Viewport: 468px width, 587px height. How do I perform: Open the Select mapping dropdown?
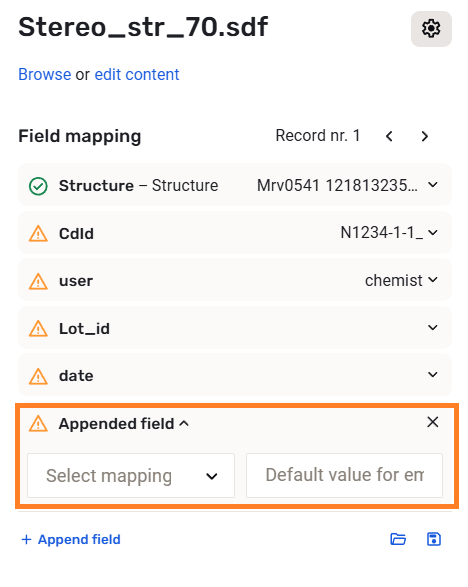click(131, 475)
